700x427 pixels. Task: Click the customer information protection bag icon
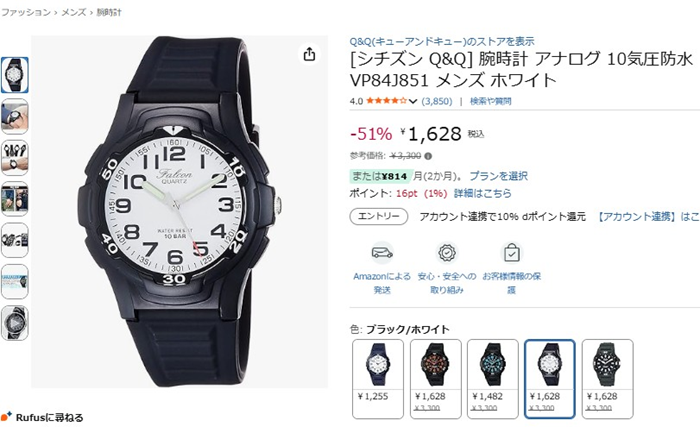pyautogui.click(x=512, y=253)
